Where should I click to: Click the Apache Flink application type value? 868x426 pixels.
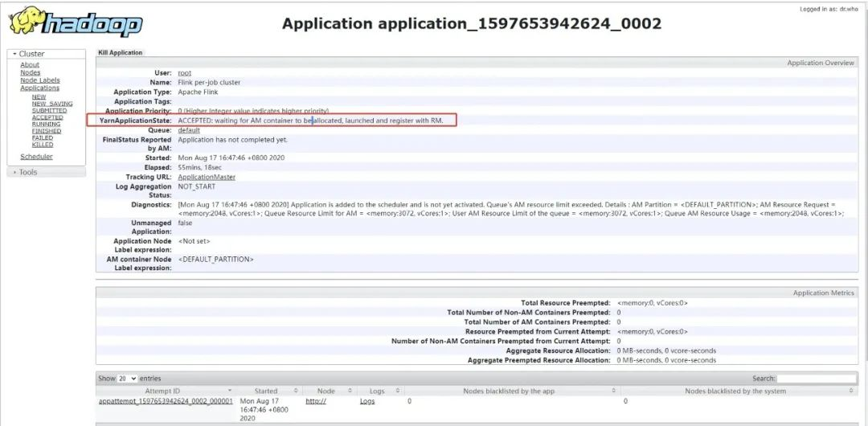[198, 92]
